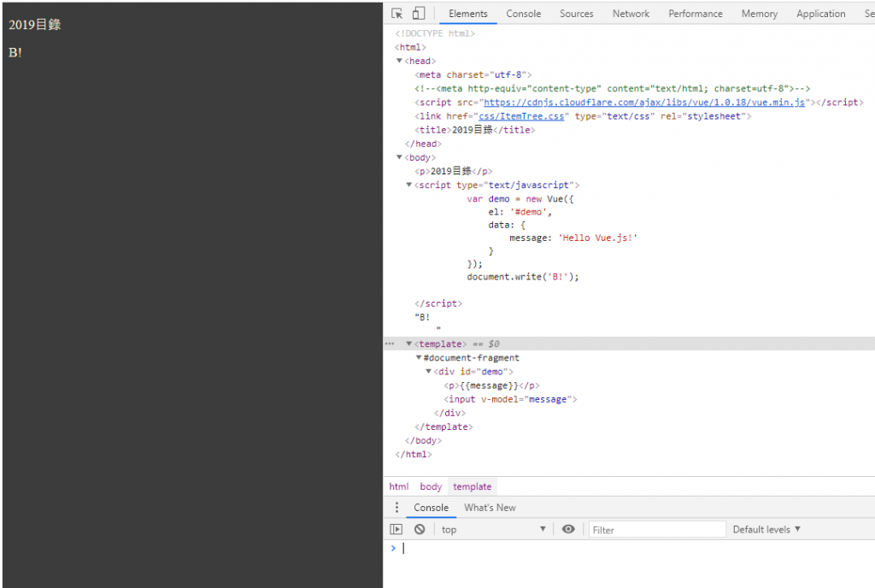
Task: Follow the css/ItemTree.css link
Action: pos(521,116)
